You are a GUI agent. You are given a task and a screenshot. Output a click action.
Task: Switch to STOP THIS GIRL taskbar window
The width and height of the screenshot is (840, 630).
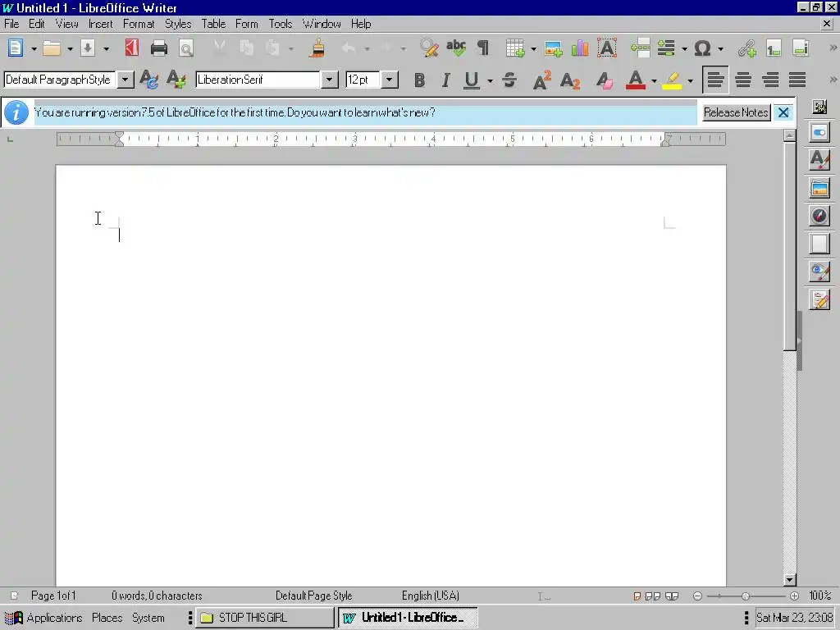click(265, 618)
